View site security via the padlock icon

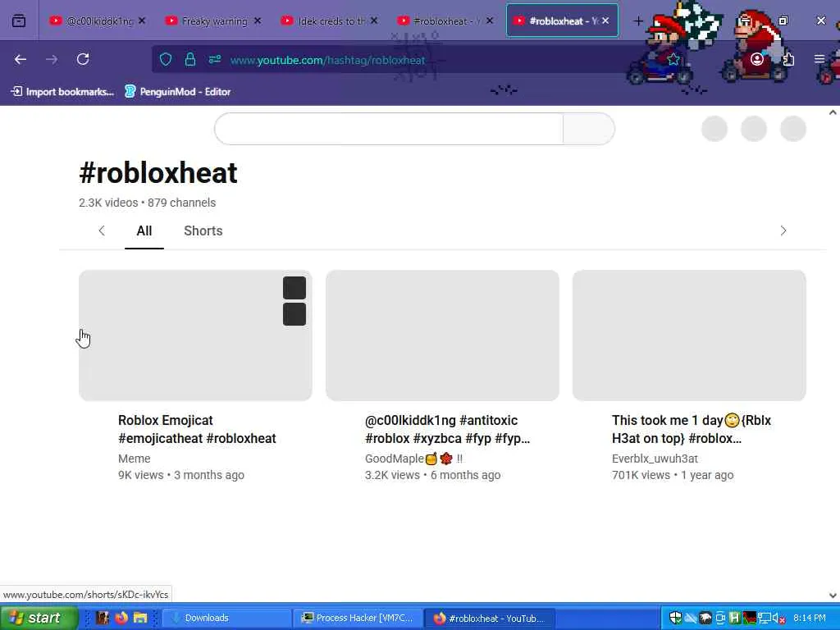189,59
